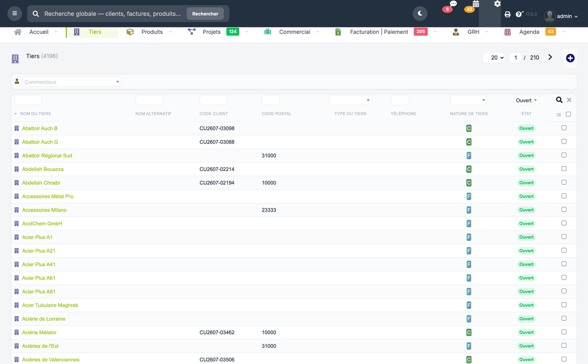Click the Facturation invoice icon
588x364 pixels.
(338, 32)
